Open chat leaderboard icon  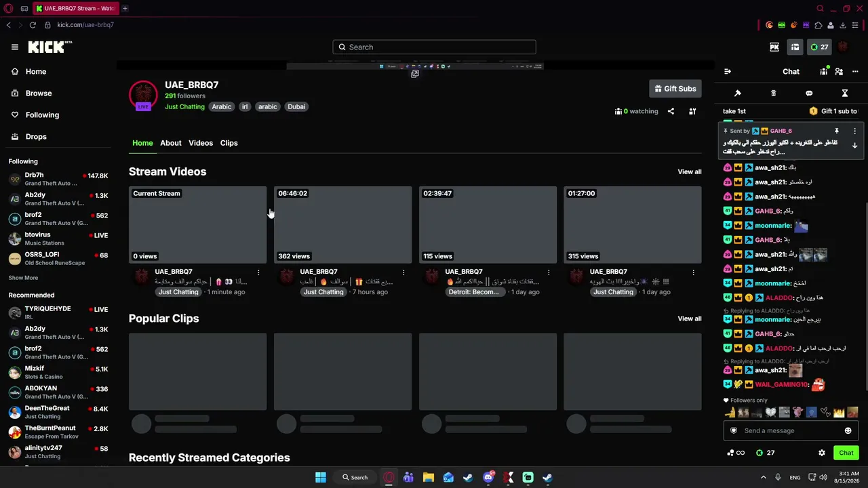(824, 71)
